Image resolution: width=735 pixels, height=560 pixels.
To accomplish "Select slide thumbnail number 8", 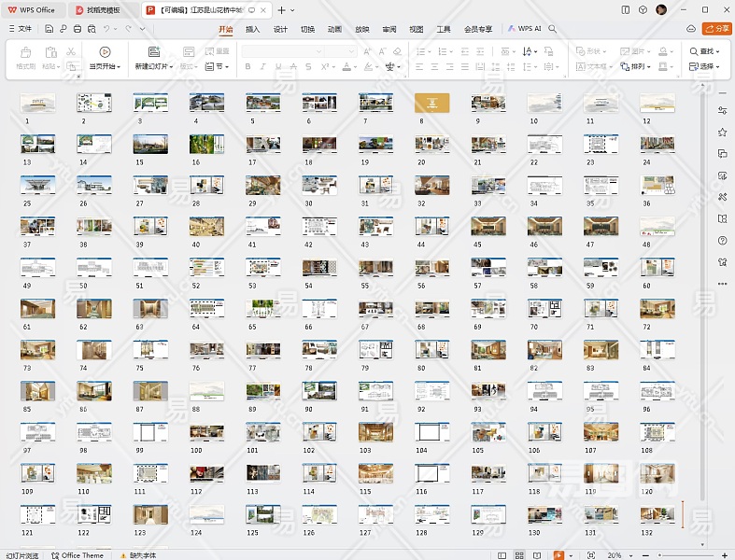I will 431,104.
